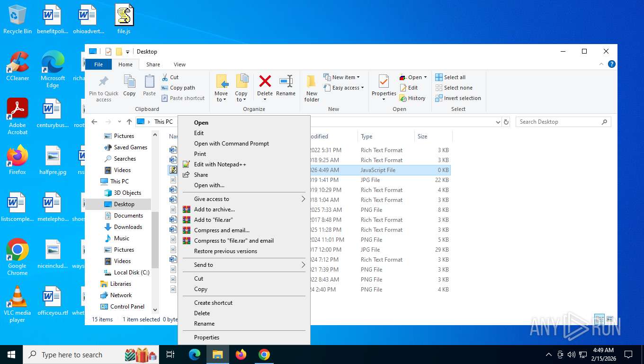The height and width of the screenshot is (364, 644).
Task: Click Microsoft Edge icon in the taskbar
Action: [x=195, y=355]
